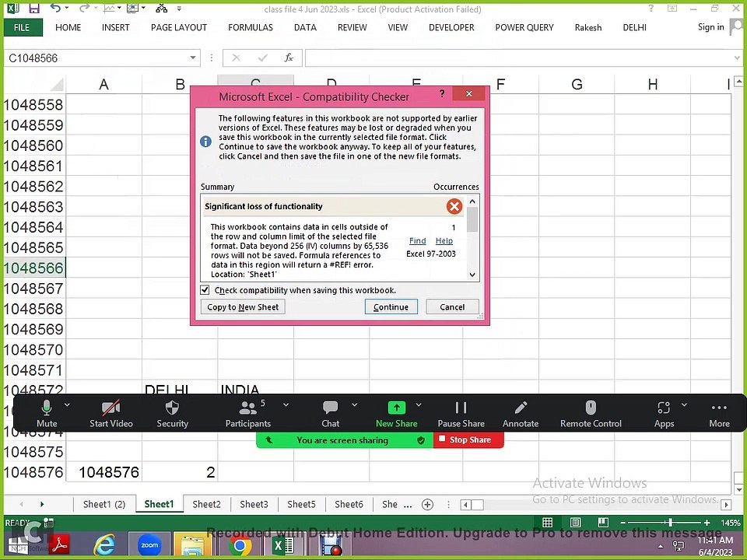
Task: Click the Save icon in the quick access toolbar
Action: 33,8
